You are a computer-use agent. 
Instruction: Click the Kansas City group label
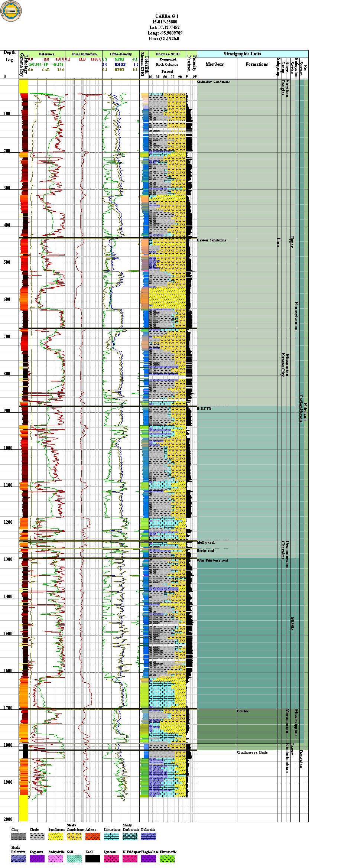tap(283, 364)
